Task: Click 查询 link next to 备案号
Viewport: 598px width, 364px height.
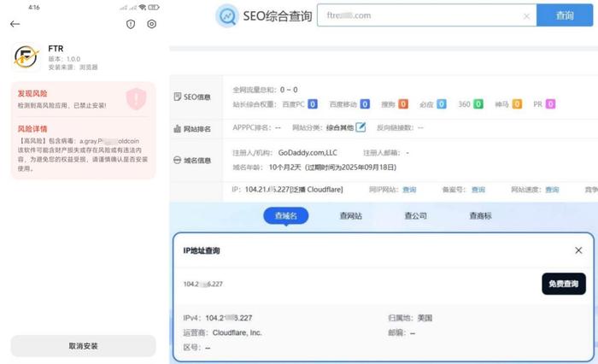Action: [478, 190]
